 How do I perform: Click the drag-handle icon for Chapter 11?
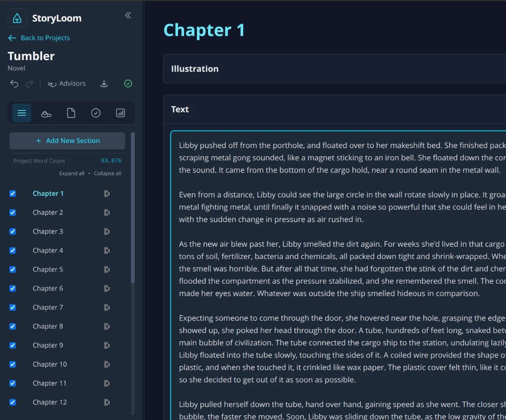click(x=107, y=383)
